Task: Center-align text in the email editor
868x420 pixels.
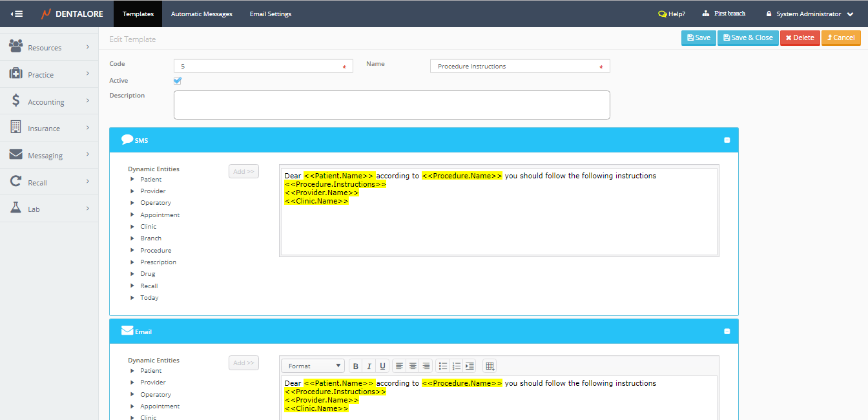Action: pyautogui.click(x=413, y=366)
